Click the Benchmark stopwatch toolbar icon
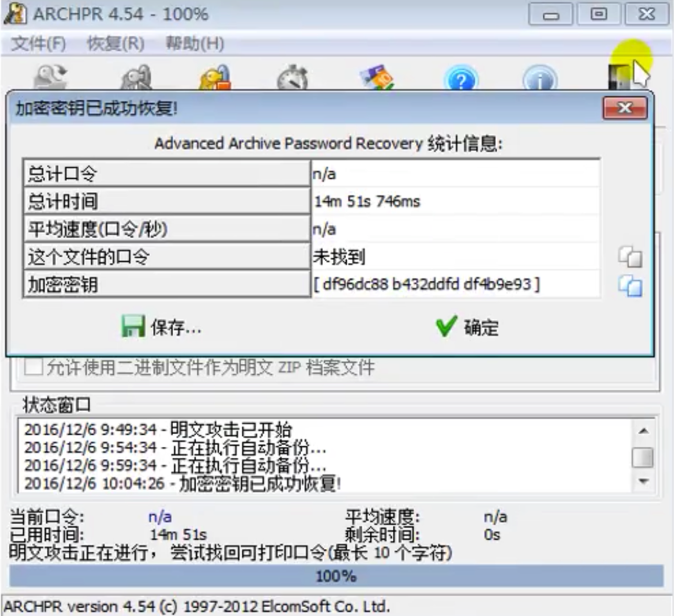The image size is (674, 616). (293, 77)
